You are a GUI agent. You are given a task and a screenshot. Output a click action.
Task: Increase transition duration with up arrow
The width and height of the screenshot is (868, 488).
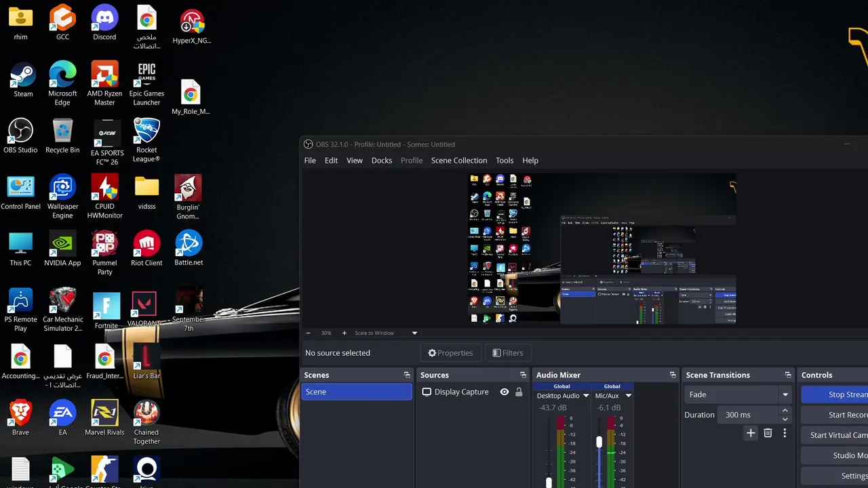(x=785, y=411)
